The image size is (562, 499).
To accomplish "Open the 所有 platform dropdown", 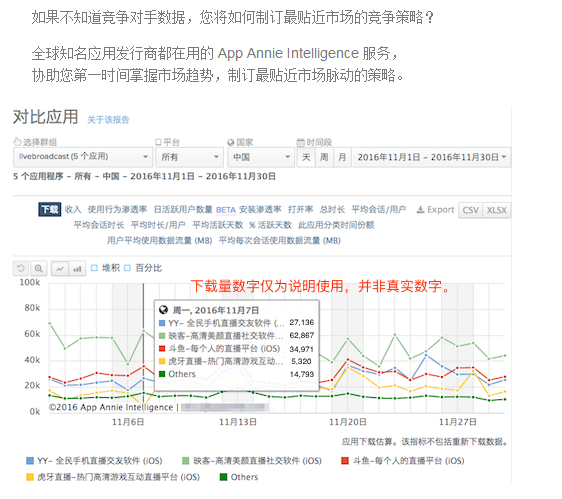I will click(189, 157).
